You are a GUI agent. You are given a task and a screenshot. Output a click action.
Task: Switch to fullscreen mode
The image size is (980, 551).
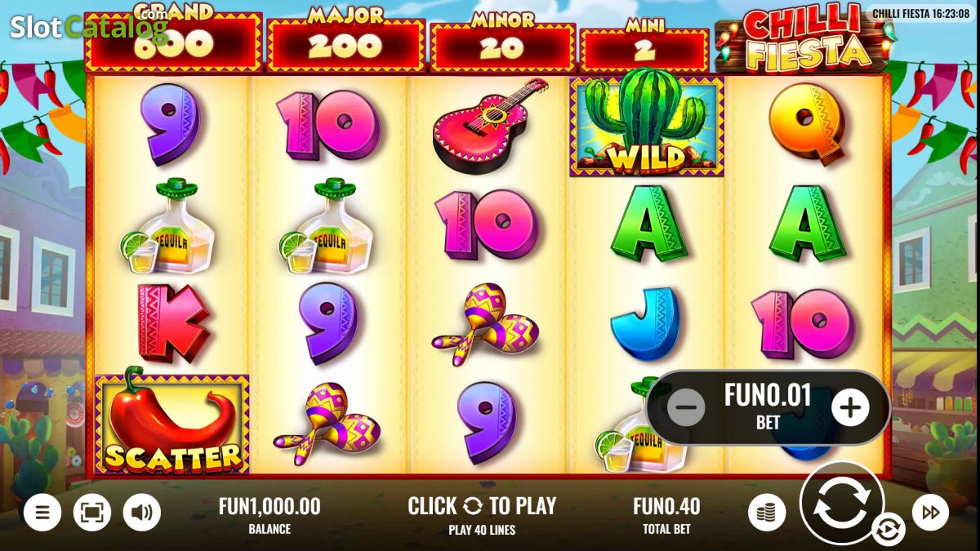[92, 513]
